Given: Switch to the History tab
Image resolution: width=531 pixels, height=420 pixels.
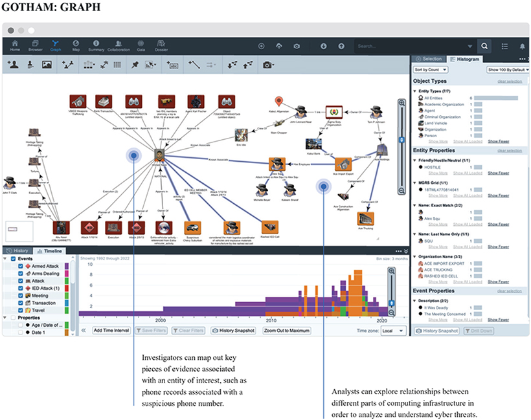Looking at the screenshot, I should pos(17,250).
